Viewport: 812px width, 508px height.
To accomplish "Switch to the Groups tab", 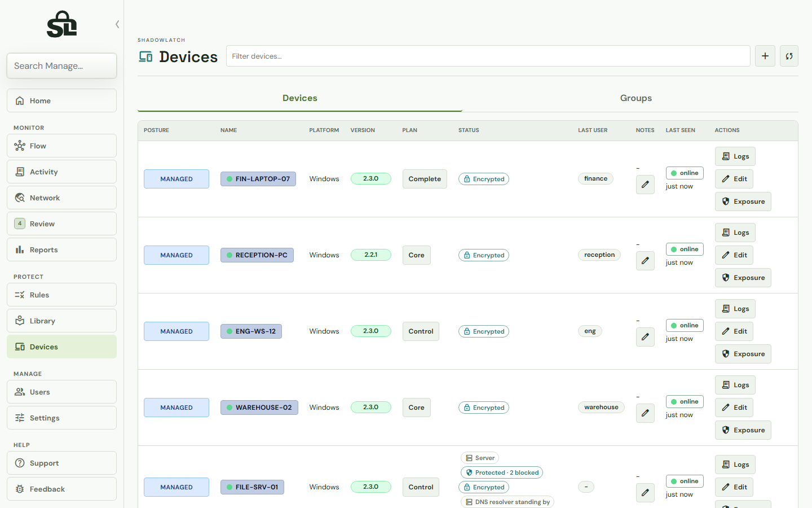I will coord(636,98).
